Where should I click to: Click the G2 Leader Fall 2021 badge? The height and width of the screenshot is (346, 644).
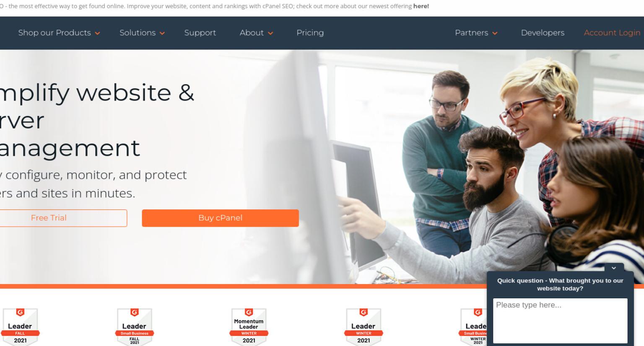(20, 327)
